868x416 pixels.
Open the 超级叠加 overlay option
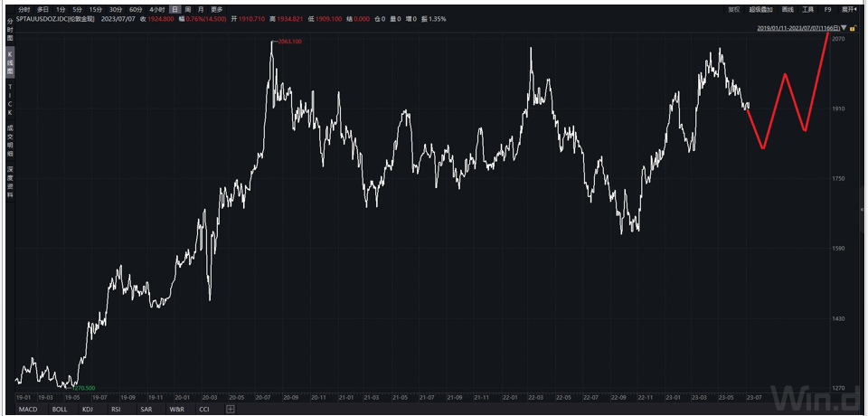point(760,9)
